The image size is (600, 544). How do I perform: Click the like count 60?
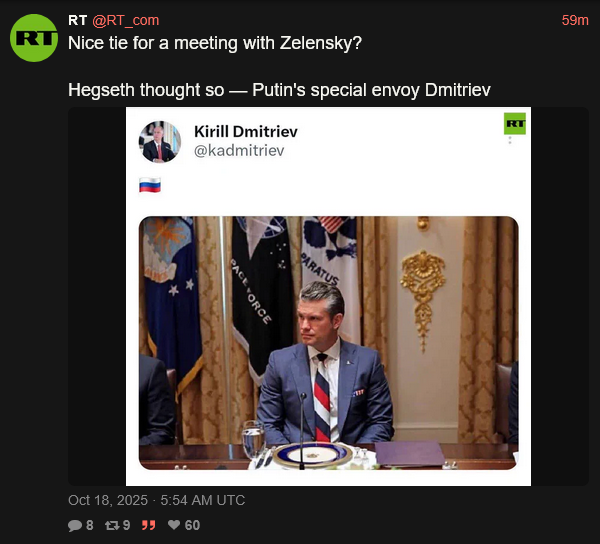click(192, 525)
